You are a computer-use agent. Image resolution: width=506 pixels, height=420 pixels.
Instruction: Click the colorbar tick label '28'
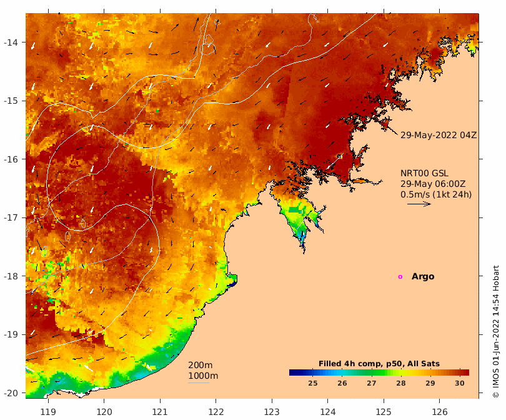pyautogui.click(x=401, y=383)
